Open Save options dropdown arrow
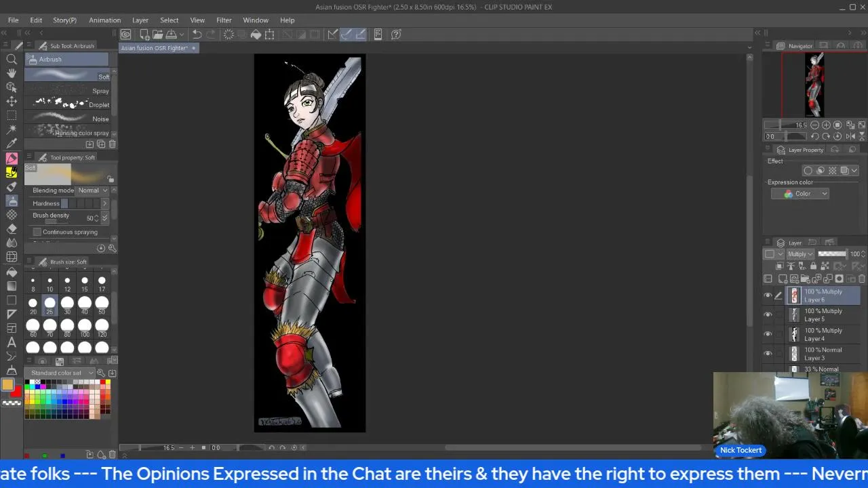 [182, 34]
